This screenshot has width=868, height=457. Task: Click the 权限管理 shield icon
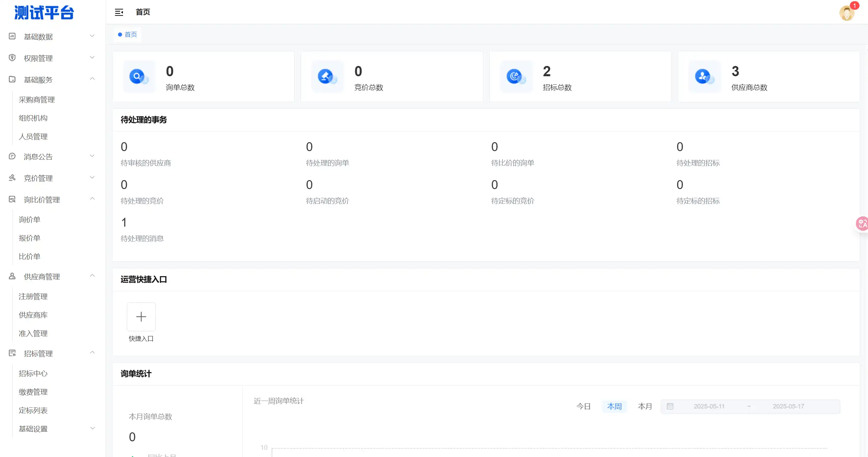pyautogui.click(x=12, y=58)
